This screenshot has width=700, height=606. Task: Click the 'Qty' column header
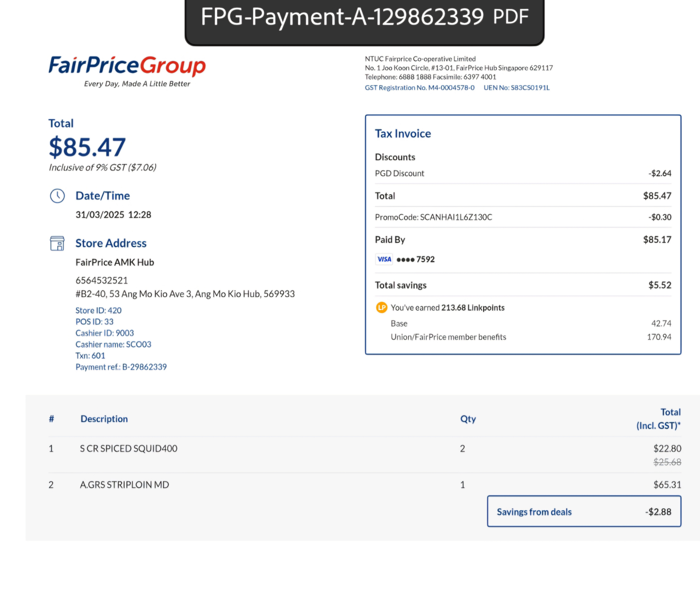tap(468, 419)
